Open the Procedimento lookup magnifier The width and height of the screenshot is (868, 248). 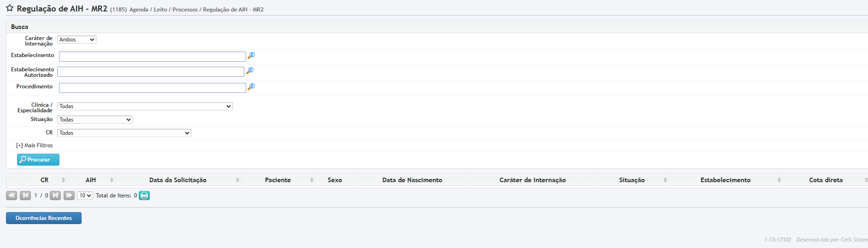tap(251, 87)
